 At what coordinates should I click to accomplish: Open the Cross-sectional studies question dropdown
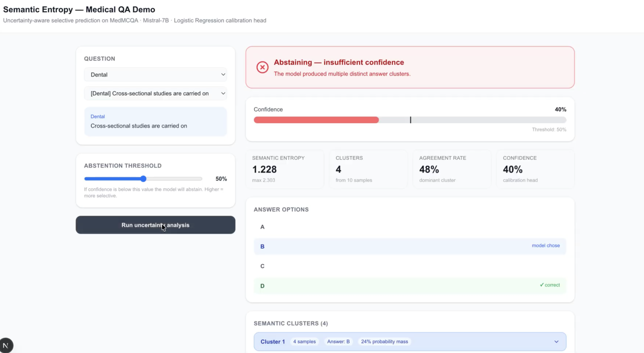(156, 93)
